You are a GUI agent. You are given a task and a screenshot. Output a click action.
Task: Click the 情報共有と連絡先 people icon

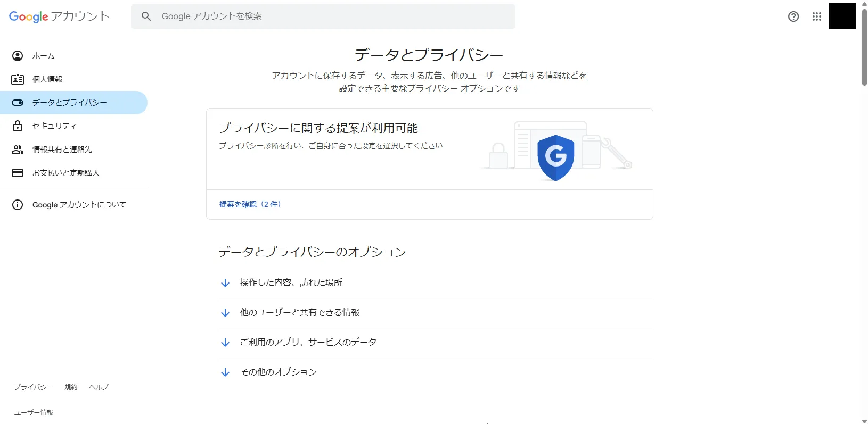tap(18, 149)
